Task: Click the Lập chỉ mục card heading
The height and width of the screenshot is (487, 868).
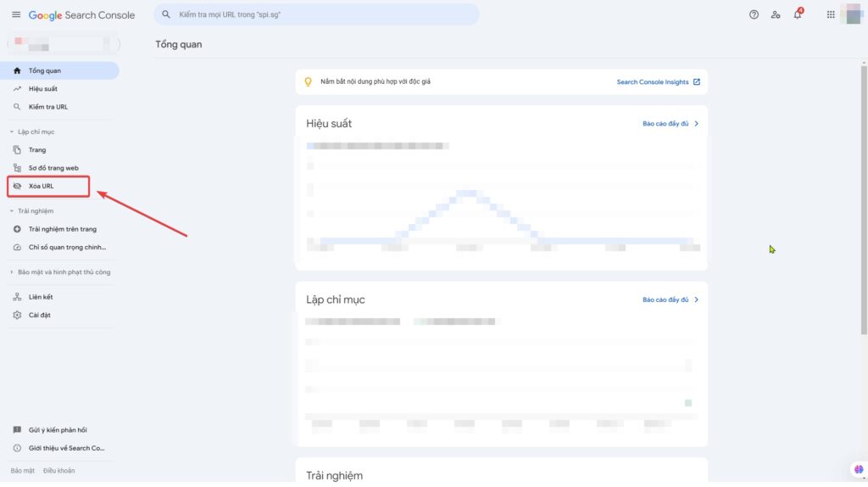Action: (336, 299)
